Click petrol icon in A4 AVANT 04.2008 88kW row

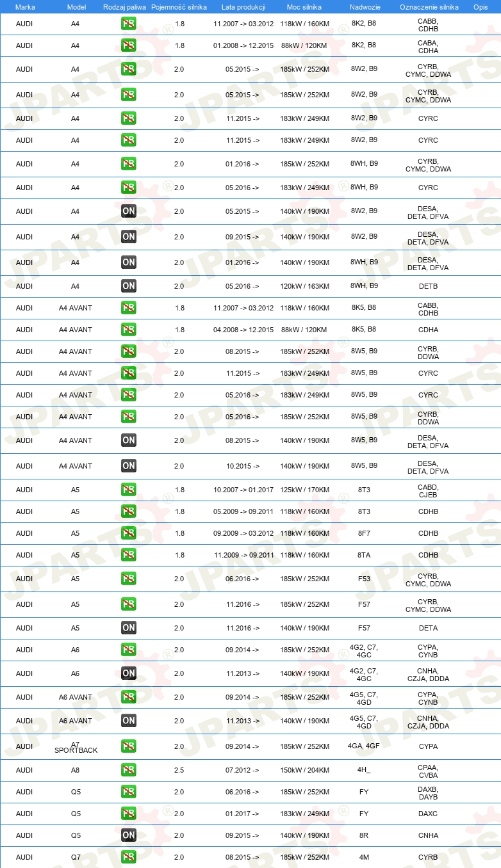pos(129,330)
